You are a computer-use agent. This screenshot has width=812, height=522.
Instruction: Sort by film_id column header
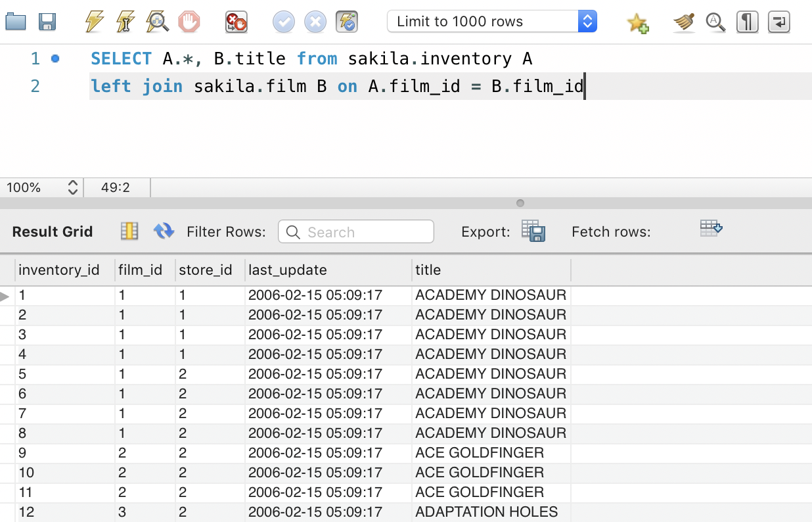pyautogui.click(x=145, y=270)
